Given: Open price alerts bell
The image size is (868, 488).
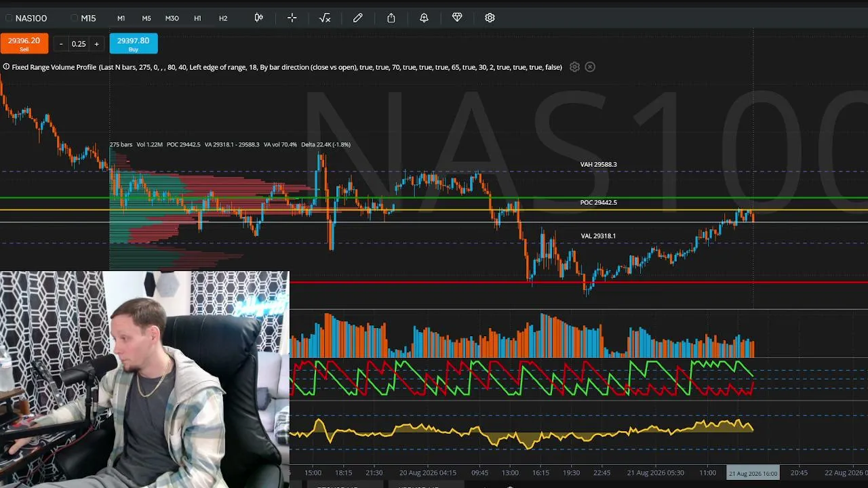Looking at the screenshot, I should (424, 18).
